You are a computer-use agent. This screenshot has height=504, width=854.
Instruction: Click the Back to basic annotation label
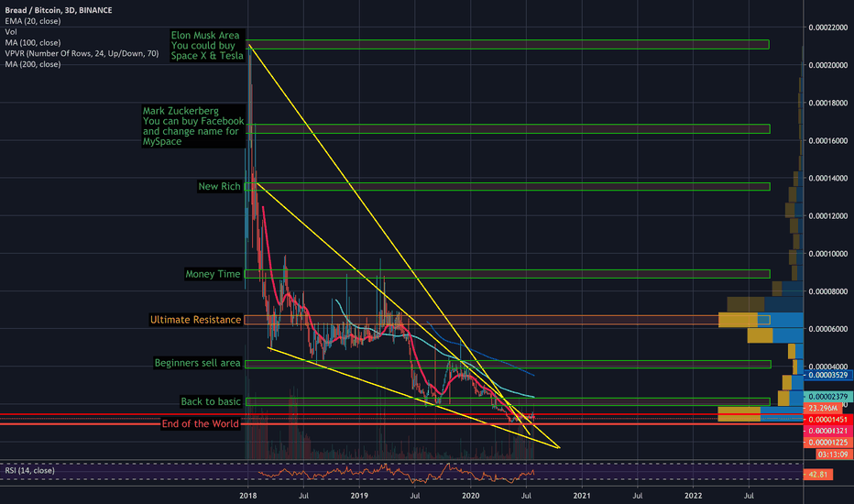[210, 401]
